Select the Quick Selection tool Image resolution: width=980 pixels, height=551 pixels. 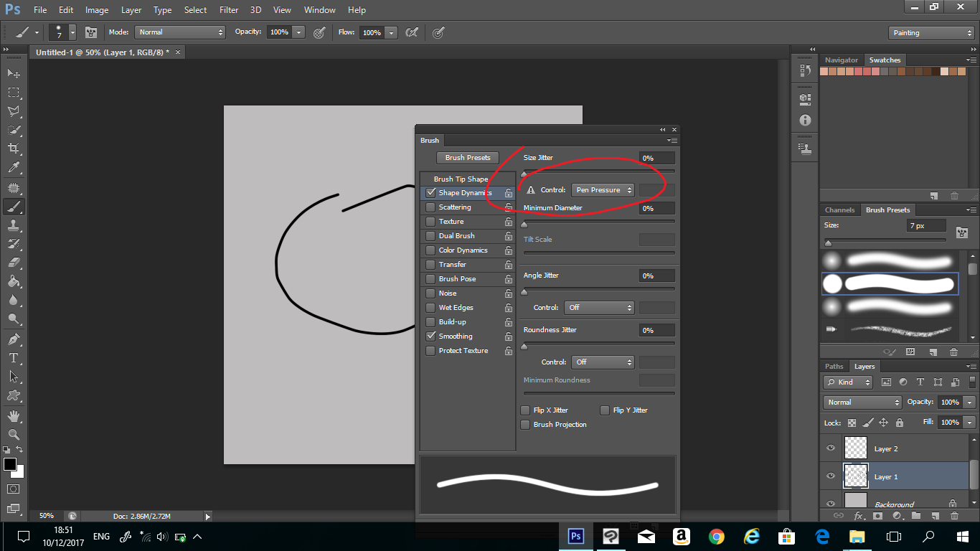coord(14,130)
